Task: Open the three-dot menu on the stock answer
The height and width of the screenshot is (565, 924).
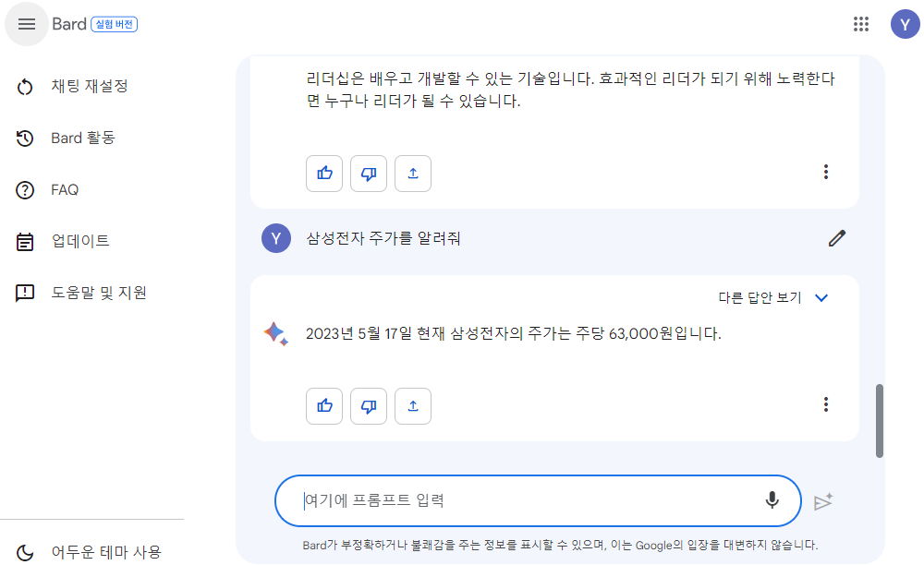Action: pos(825,404)
